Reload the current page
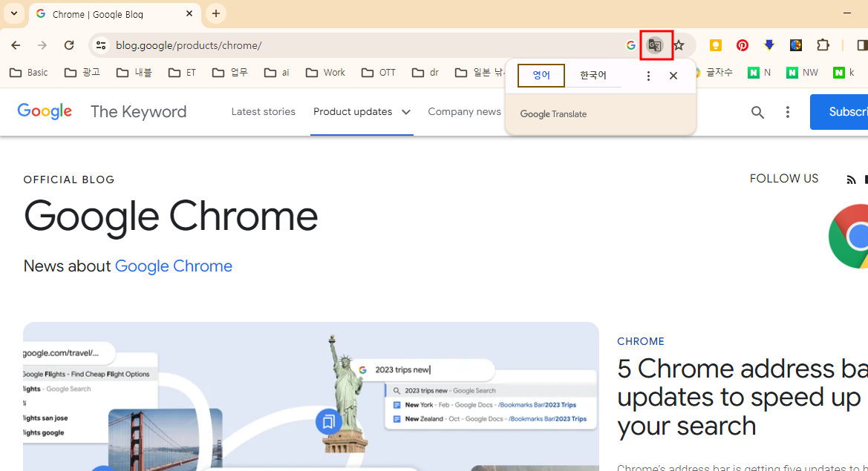The width and height of the screenshot is (868, 471). [x=68, y=45]
